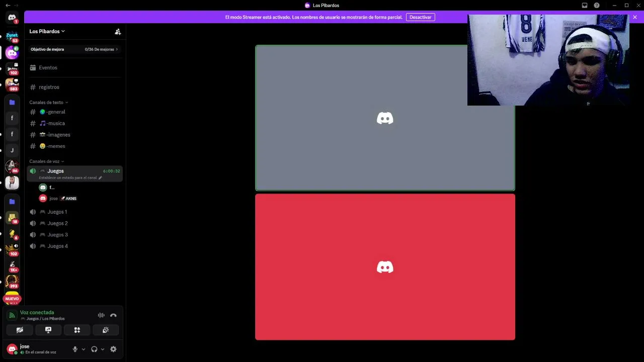This screenshot has width=644, height=362.
Task: Join the Juegos 2 voice channel
Action: (74, 223)
